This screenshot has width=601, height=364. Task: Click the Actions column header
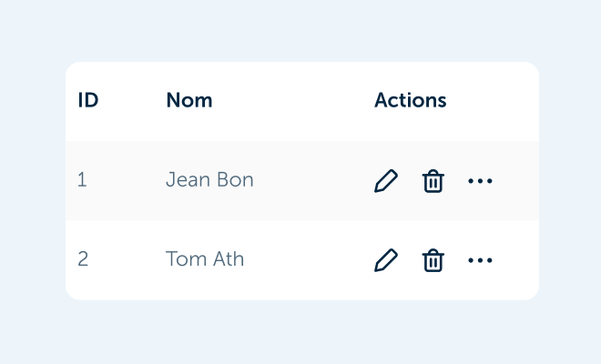[x=410, y=100]
